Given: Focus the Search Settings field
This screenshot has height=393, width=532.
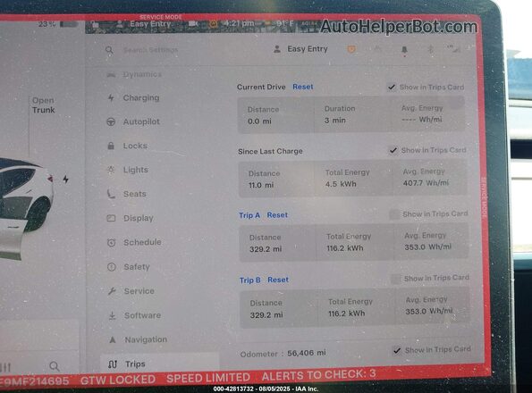Looking at the screenshot, I should tap(150, 50).
